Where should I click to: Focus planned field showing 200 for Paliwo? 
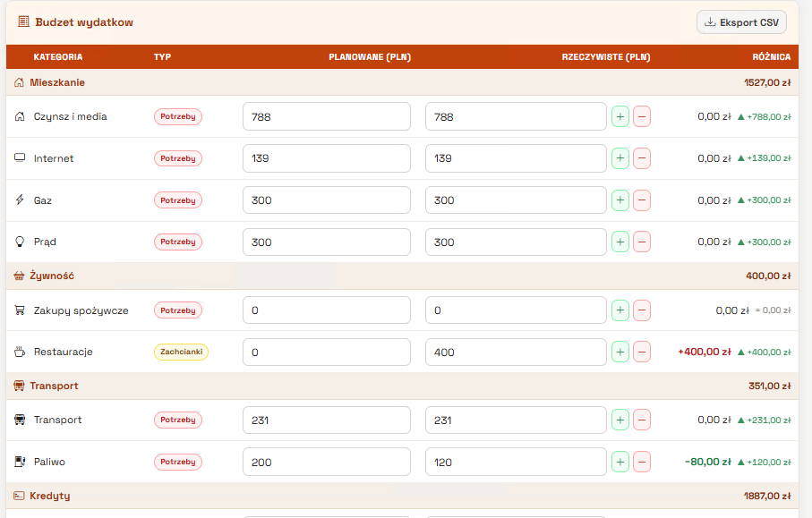click(327, 463)
